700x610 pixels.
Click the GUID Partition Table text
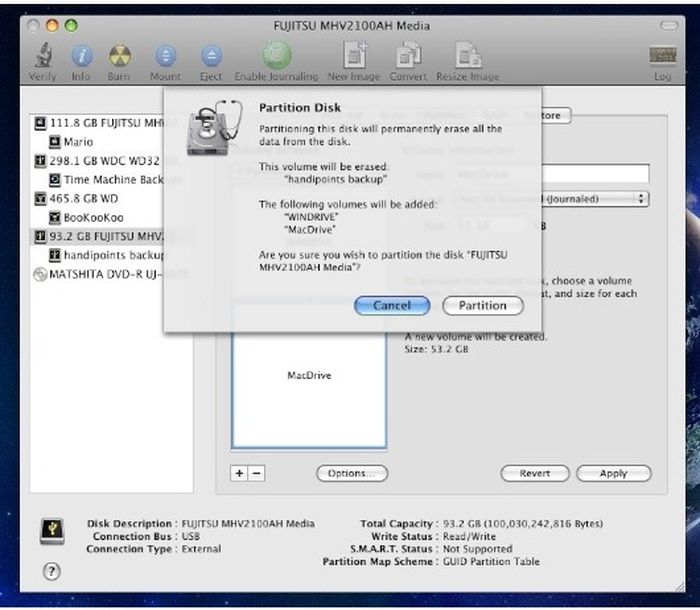click(491, 561)
